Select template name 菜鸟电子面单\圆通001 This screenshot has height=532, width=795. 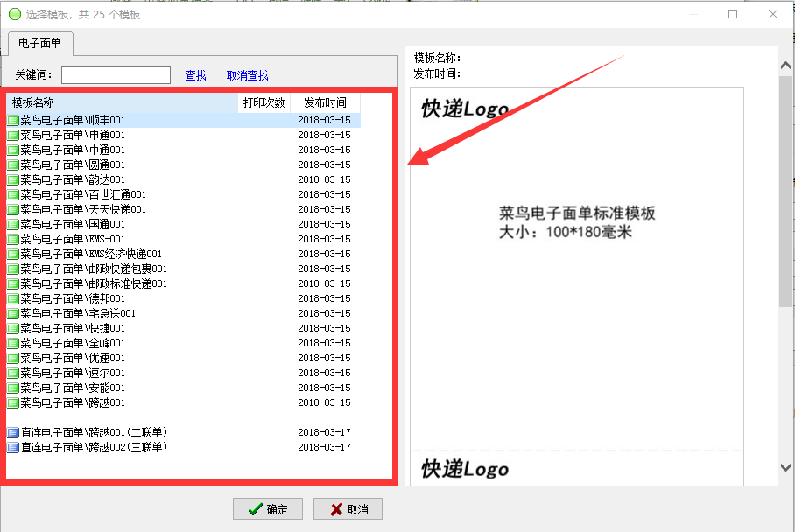click(x=73, y=164)
